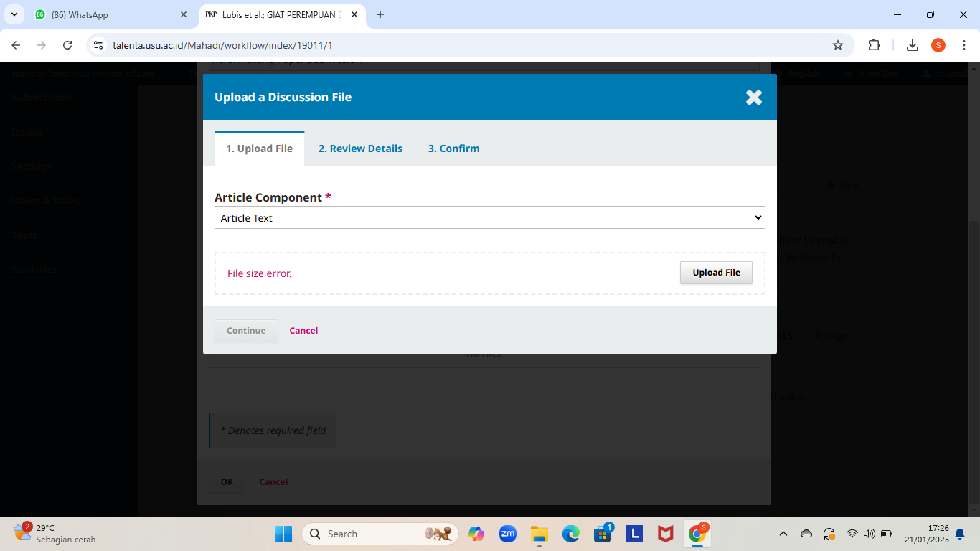Click the address bar URL
980x551 pixels.
tap(222, 45)
